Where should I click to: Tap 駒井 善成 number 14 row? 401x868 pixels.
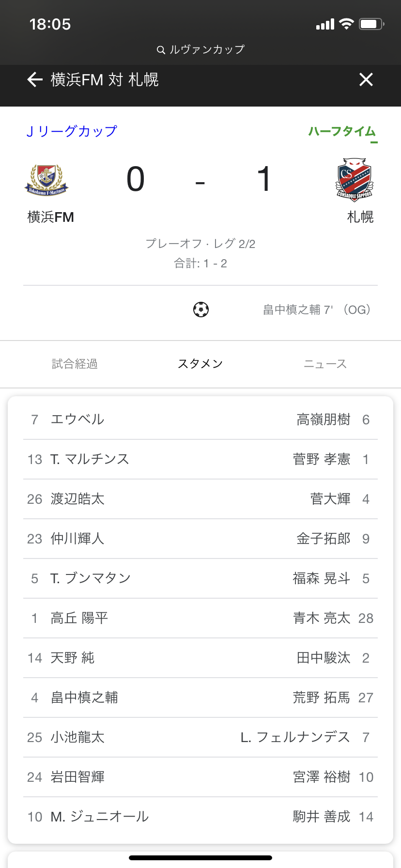pos(332,817)
